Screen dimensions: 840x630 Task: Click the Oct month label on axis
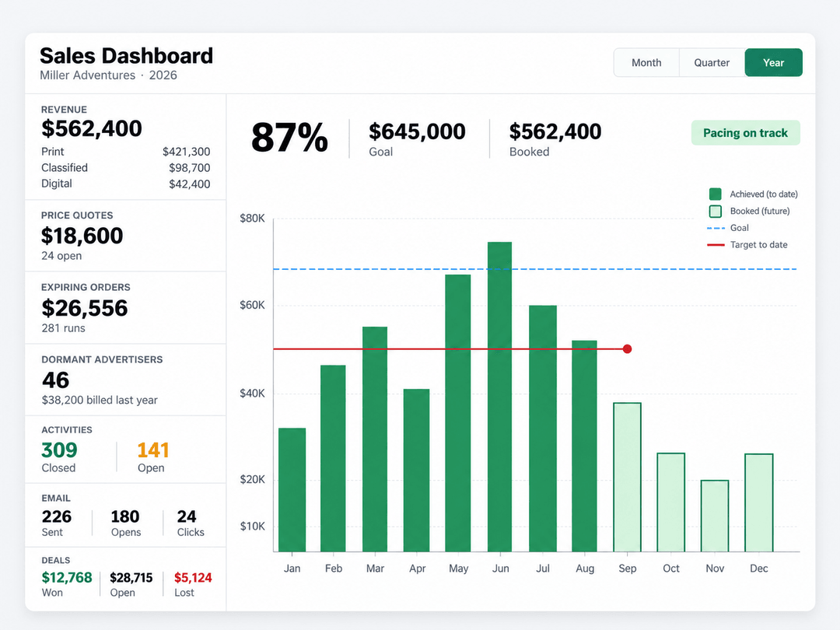pyautogui.click(x=670, y=569)
